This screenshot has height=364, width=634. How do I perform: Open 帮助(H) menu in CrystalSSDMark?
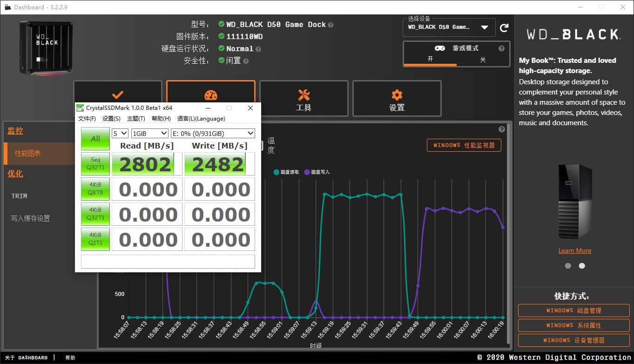tap(161, 119)
